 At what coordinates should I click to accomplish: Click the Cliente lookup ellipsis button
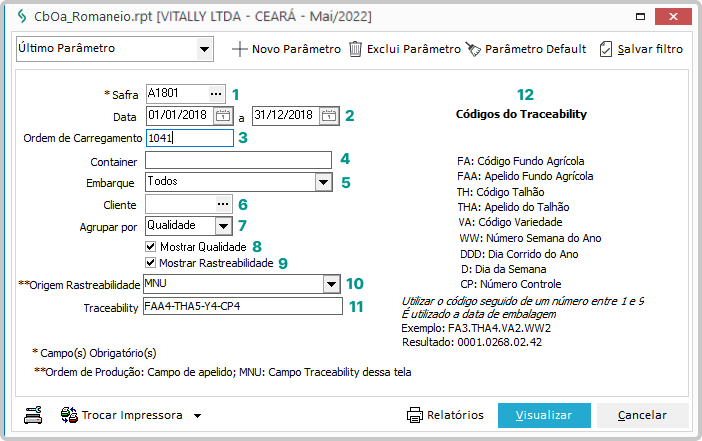224,204
